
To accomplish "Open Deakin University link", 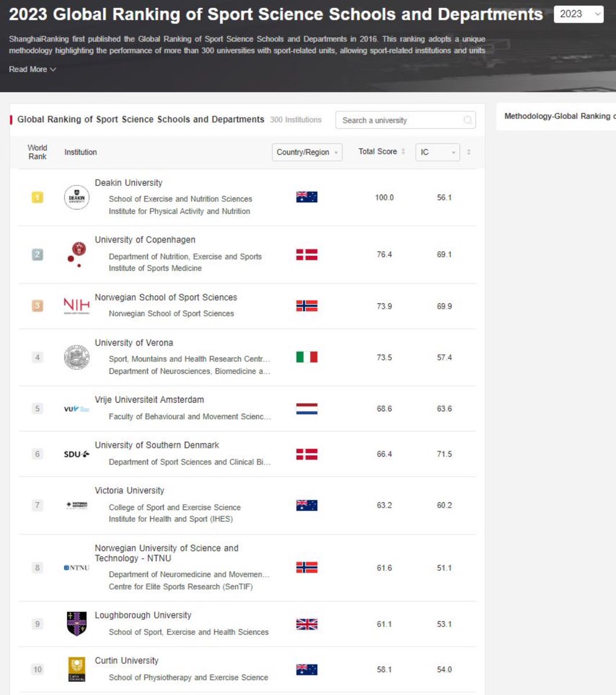I will [x=129, y=183].
